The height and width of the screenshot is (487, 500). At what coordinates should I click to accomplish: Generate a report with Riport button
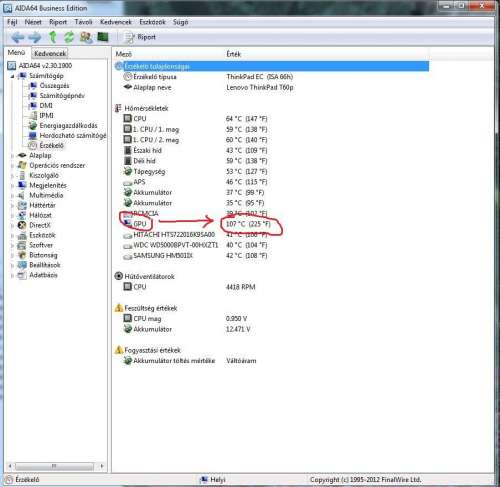tap(140, 37)
